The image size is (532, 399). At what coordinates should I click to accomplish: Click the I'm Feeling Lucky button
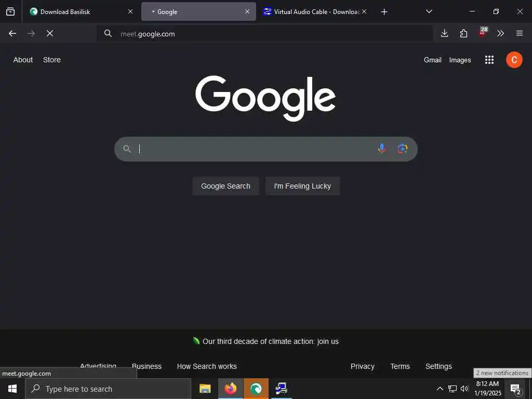pyautogui.click(x=302, y=186)
